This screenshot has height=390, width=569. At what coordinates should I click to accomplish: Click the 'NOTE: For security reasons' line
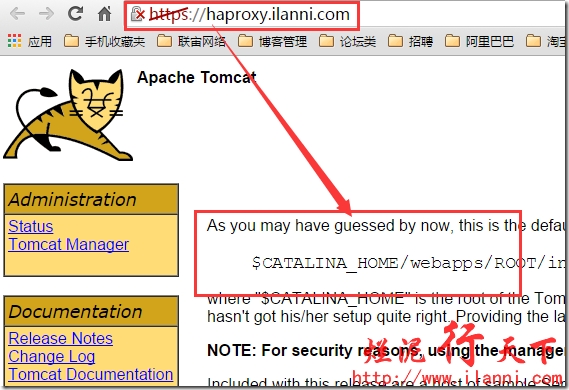click(x=386, y=350)
